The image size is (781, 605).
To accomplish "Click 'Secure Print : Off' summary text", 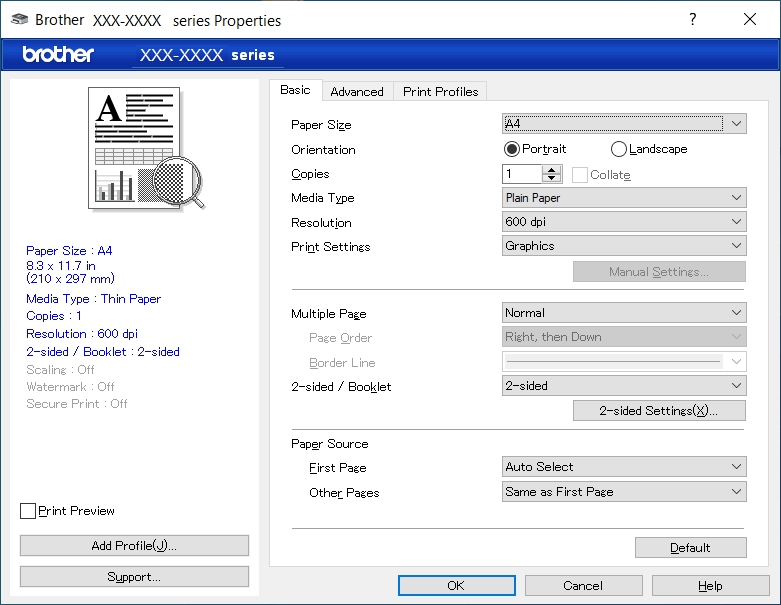I will 77,403.
